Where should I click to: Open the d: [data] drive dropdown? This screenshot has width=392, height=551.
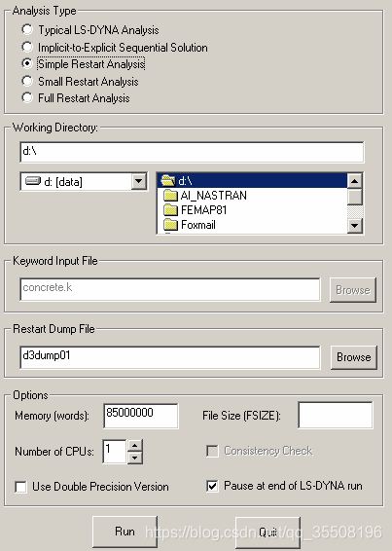point(139,181)
